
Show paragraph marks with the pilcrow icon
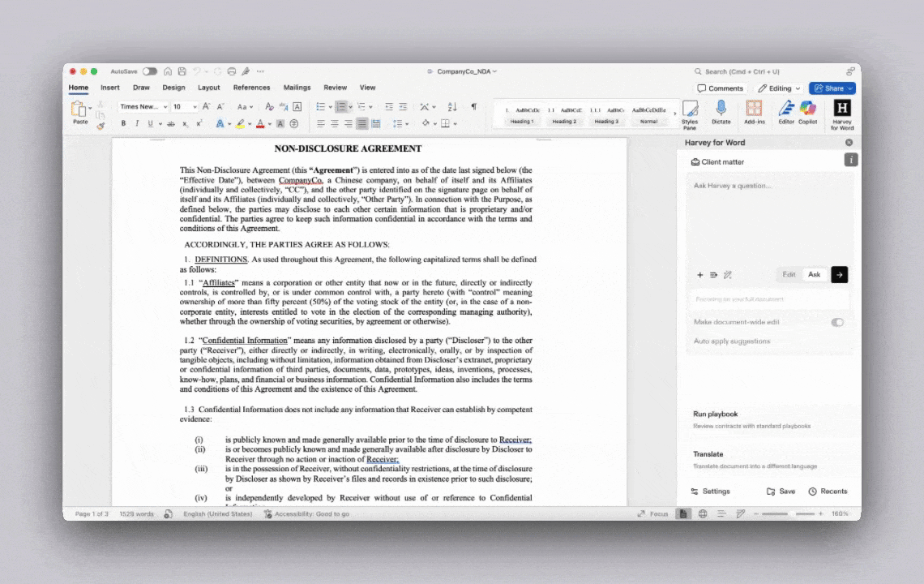point(474,107)
